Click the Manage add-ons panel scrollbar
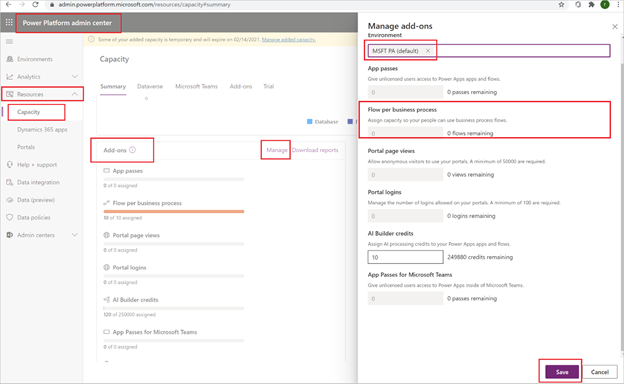This screenshot has height=384, width=624. 622,207
